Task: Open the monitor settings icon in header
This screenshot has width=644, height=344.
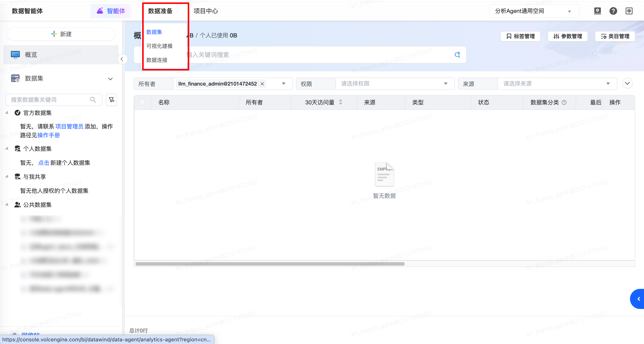Action: pos(597,11)
